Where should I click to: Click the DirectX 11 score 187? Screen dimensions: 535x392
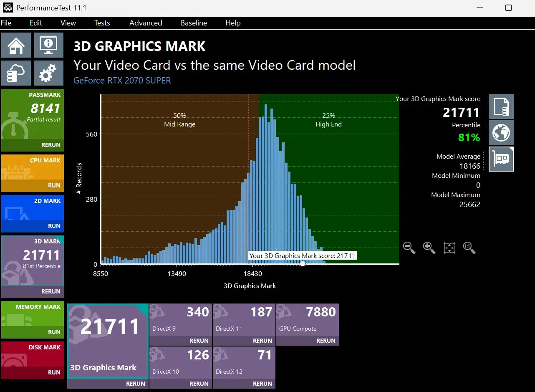tap(261, 312)
